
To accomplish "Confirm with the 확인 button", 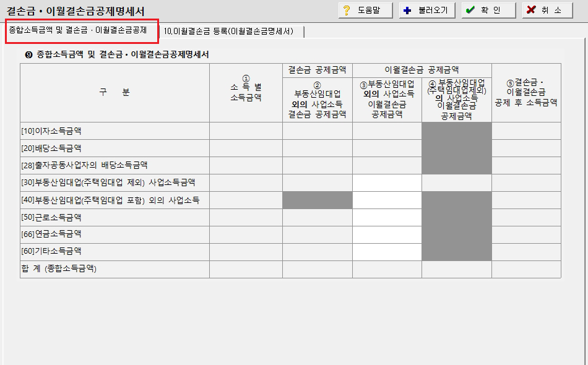I will (488, 10).
